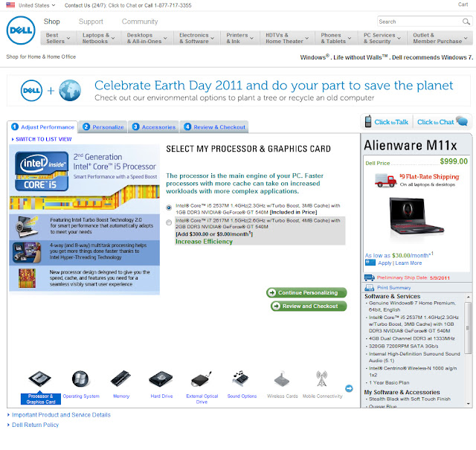Click the credit card icon beside Apply
Viewport: 476px width, 450px height.
click(x=370, y=263)
